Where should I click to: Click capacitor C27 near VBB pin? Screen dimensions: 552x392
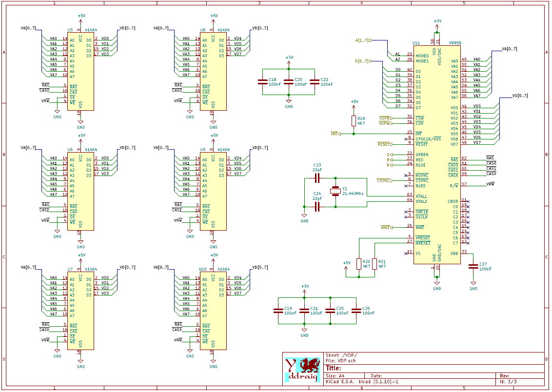pos(473,266)
